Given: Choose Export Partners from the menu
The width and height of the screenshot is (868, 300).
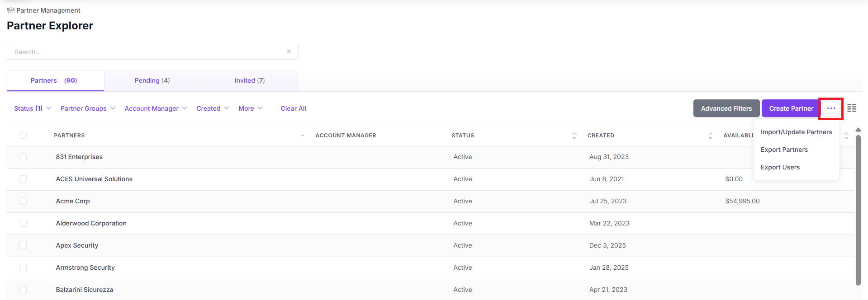Looking at the screenshot, I should pos(784,150).
